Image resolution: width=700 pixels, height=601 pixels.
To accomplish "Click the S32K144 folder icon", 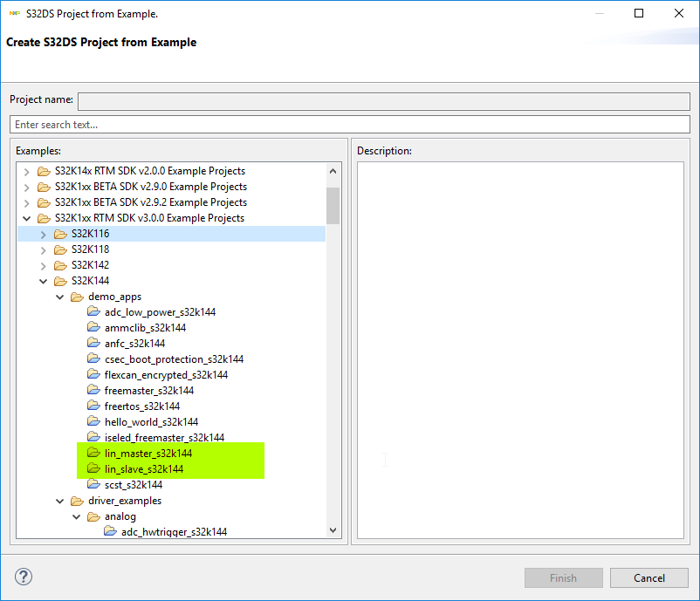I will [60, 281].
